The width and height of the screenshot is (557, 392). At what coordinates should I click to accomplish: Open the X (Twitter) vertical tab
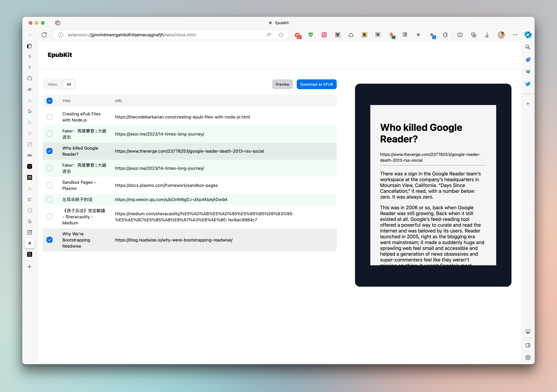point(30,254)
